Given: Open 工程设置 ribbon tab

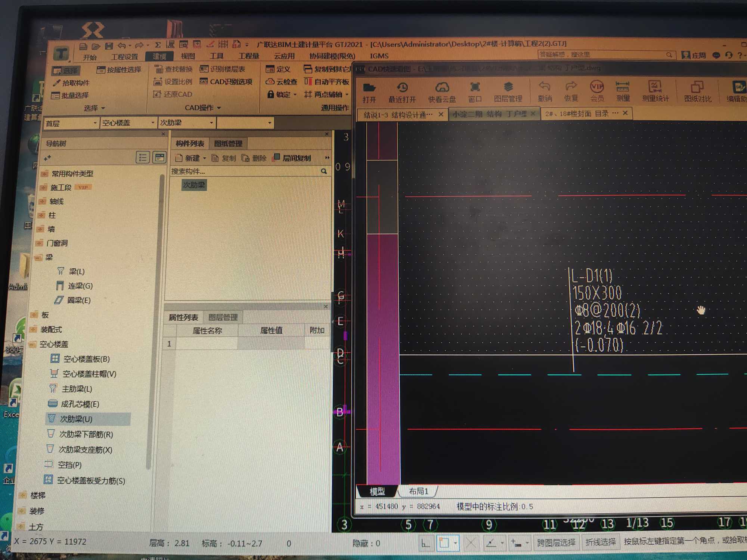Looking at the screenshot, I should pos(124,56).
